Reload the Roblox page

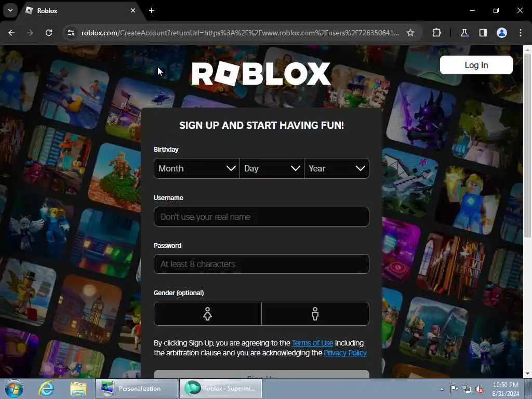tap(49, 33)
